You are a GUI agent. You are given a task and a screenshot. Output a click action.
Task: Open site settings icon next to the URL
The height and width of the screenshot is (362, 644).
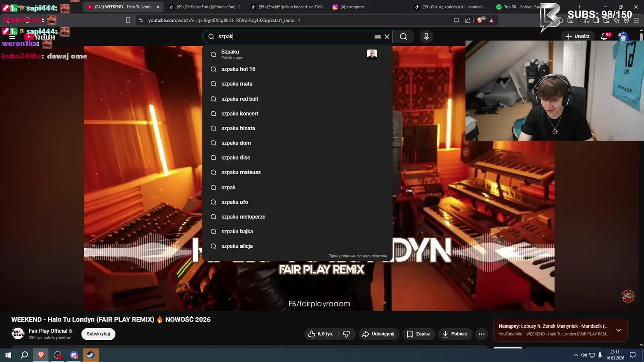[x=141, y=20]
